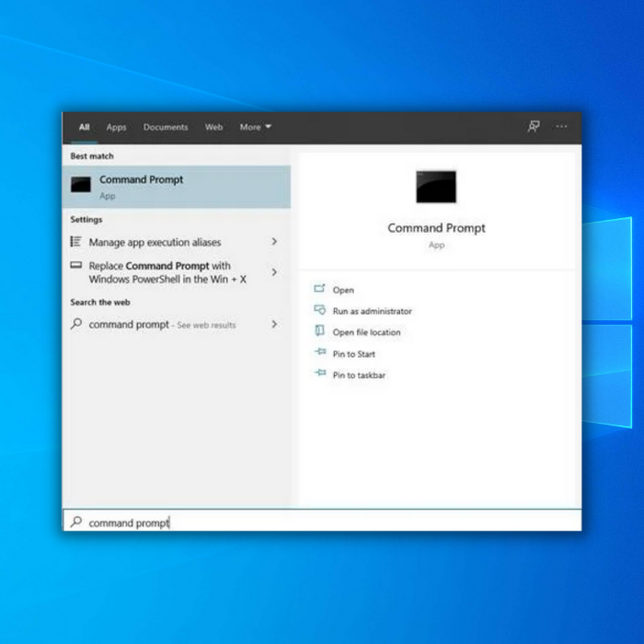
Task: Switch to the Apps tab
Action: pyautogui.click(x=116, y=127)
